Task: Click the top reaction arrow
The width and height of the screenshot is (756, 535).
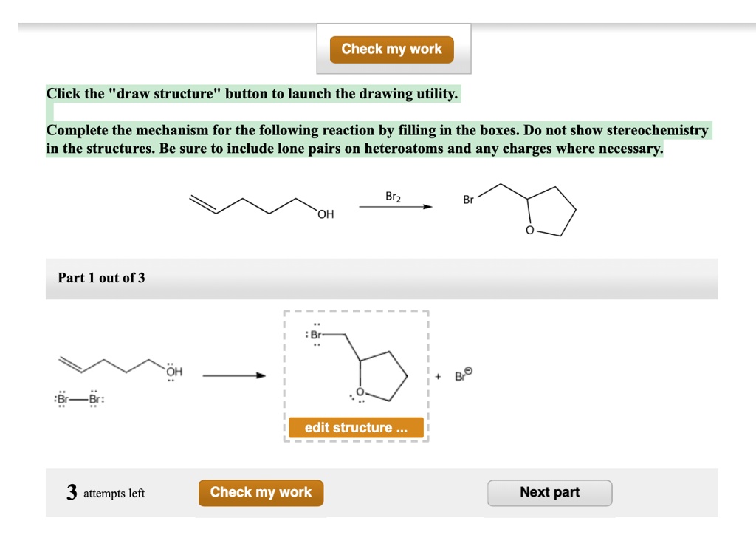Action: (396, 206)
